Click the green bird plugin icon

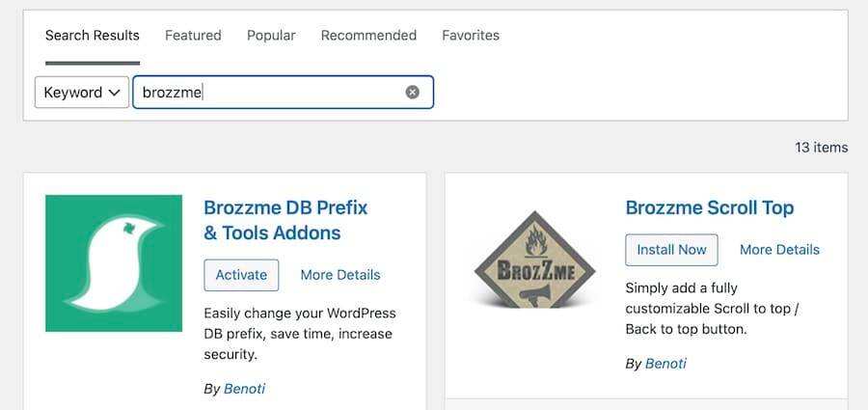pyautogui.click(x=114, y=263)
